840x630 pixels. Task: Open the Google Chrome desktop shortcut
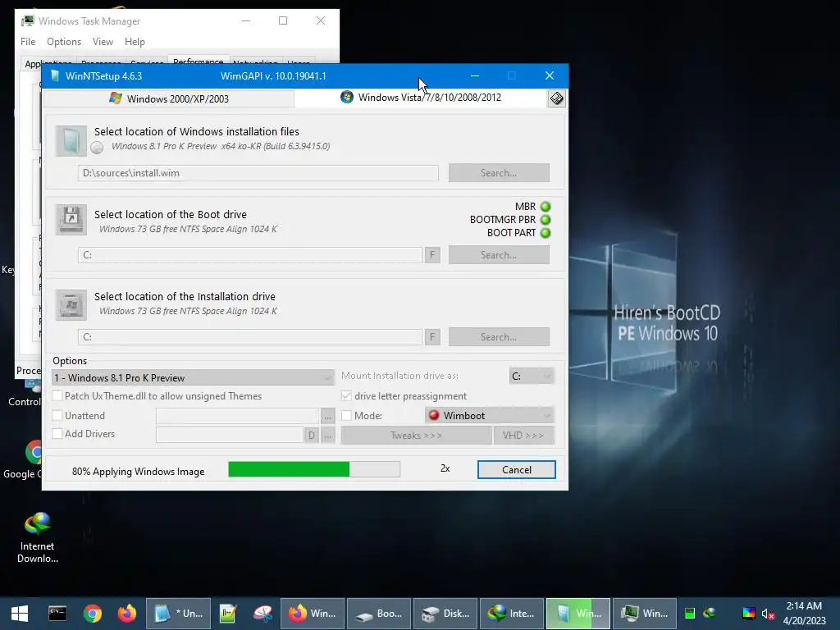[22, 459]
